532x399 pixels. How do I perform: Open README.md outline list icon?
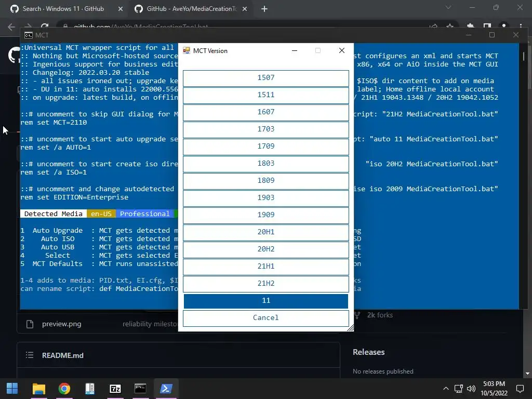click(x=30, y=355)
